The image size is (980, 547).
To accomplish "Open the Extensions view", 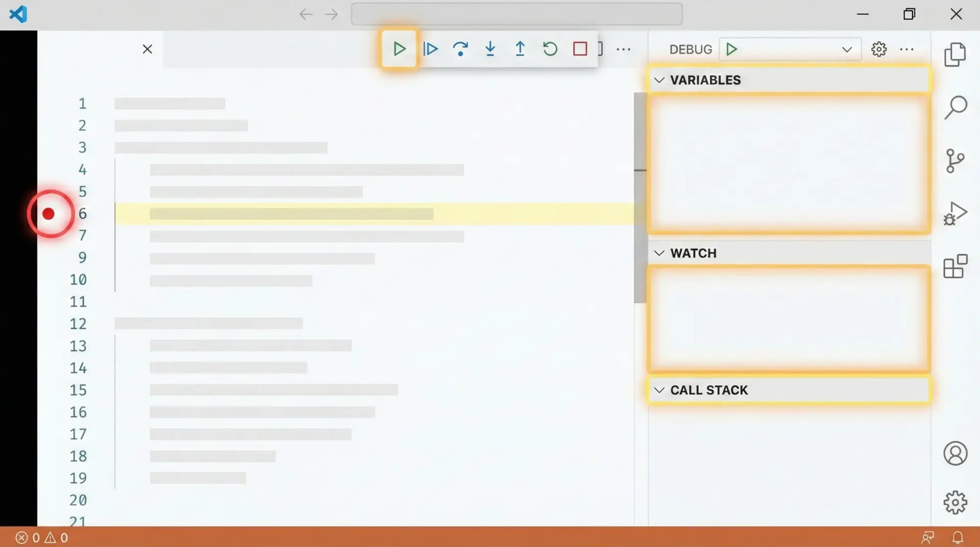I will click(x=955, y=266).
